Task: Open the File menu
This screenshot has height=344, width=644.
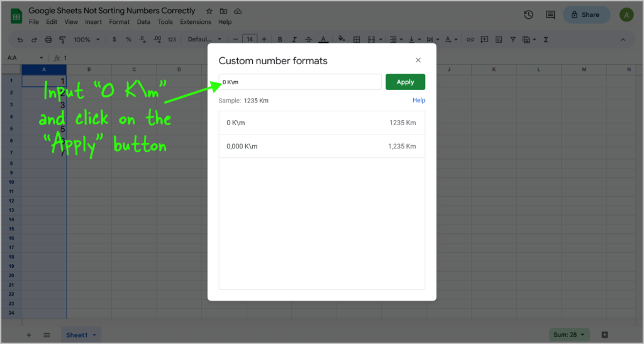Action: (34, 22)
